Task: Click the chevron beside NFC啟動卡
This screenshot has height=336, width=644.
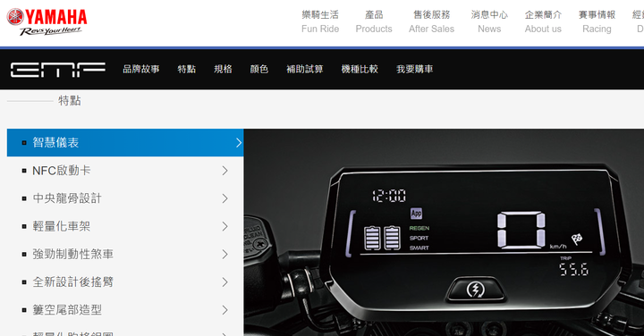Action: click(225, 171)
